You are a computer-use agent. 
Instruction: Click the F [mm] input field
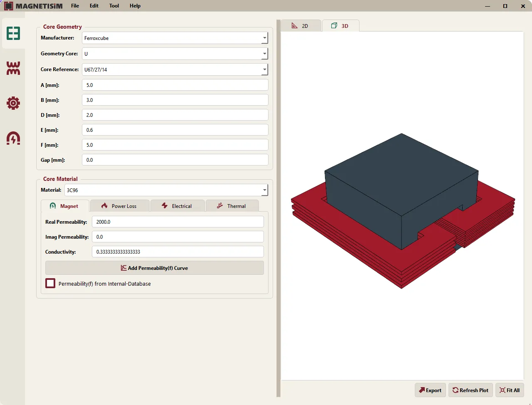(x=175, y=145)
